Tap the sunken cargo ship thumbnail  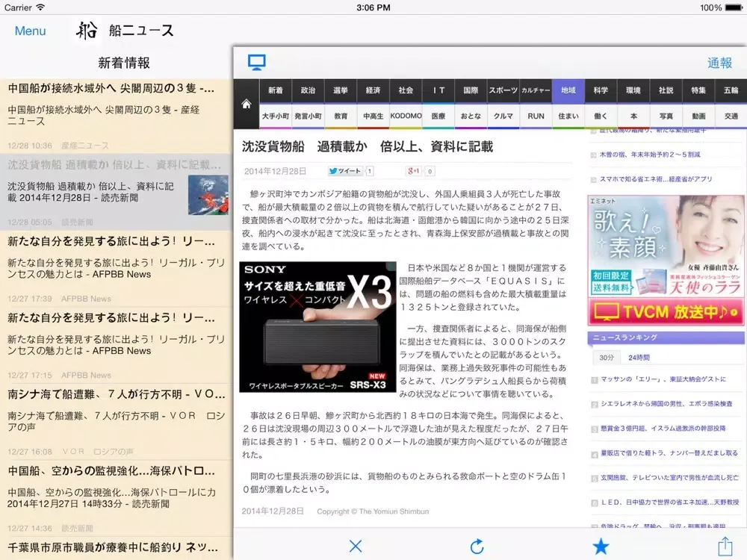coord(208,194)
